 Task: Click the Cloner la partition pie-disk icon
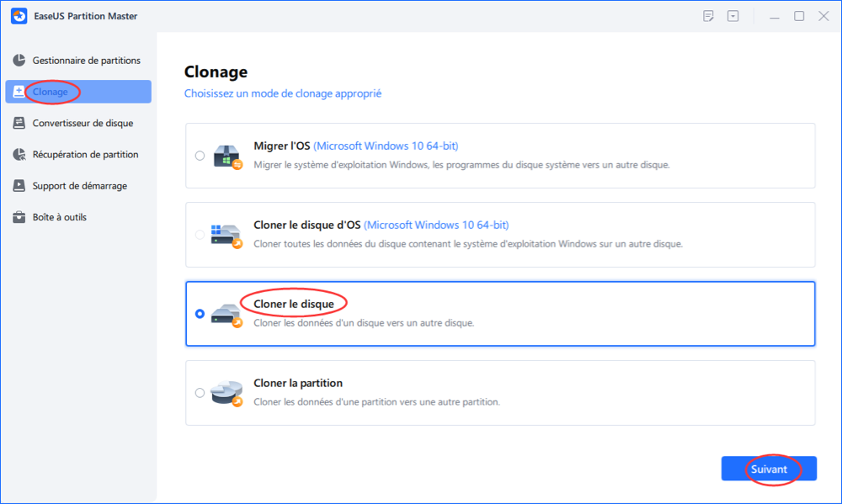tap(226, 394)
